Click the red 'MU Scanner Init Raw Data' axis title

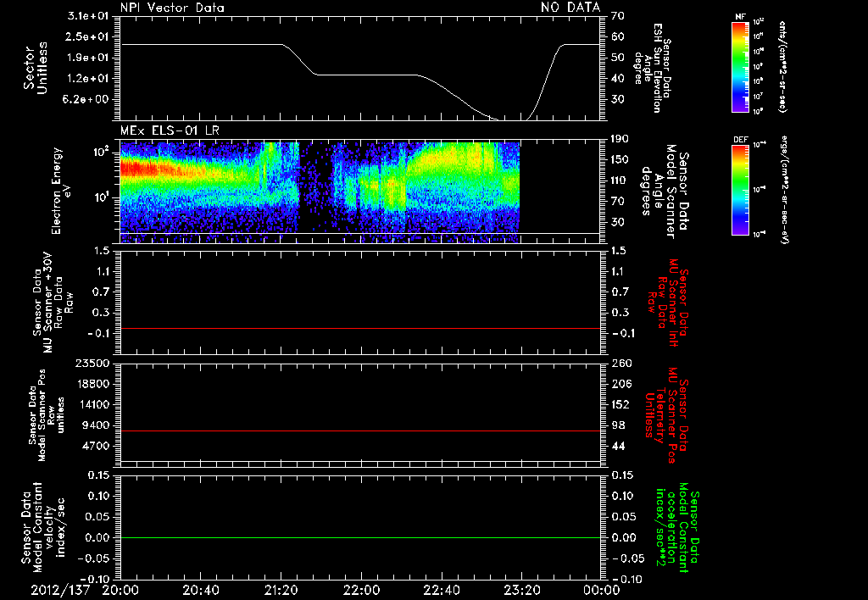pos(668,303)
